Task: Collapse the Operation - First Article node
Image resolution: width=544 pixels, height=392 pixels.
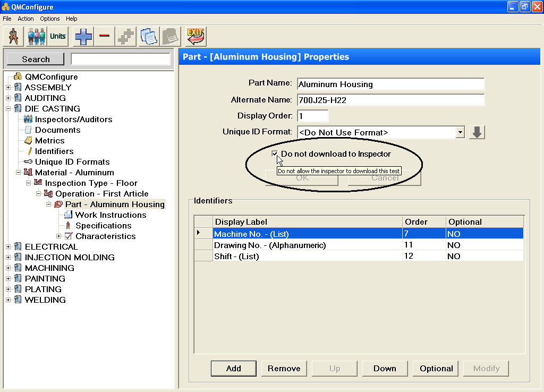Action: (x=38, y=193)
